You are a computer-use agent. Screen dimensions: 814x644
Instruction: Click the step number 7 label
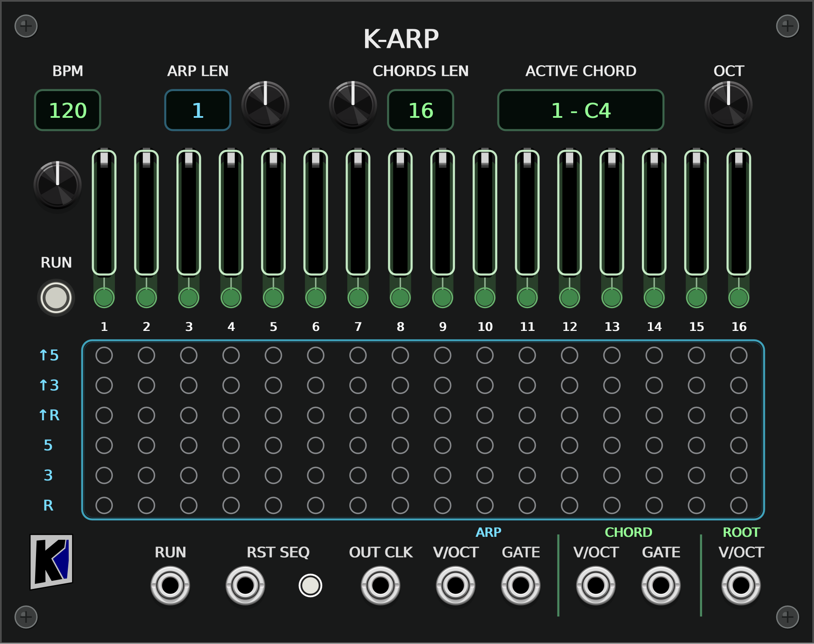pos(358,327)
